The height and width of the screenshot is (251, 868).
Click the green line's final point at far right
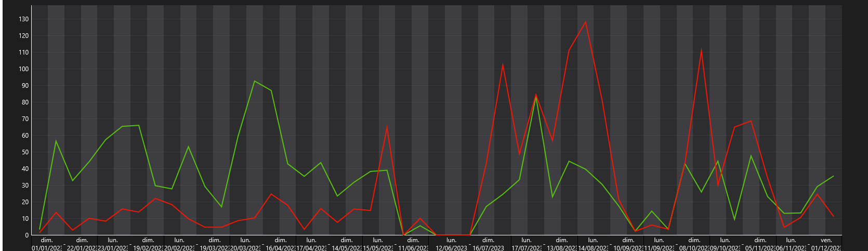tap(833, 176)
